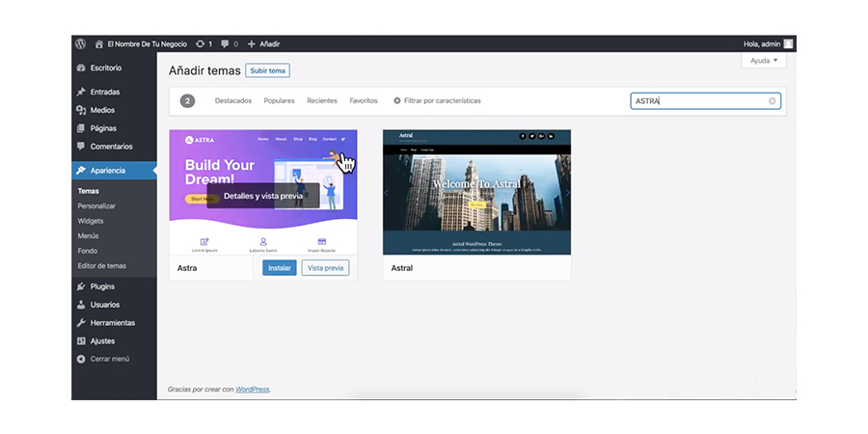Open Herramientas in the sidebar
The image size is (868, 434).
114,323
